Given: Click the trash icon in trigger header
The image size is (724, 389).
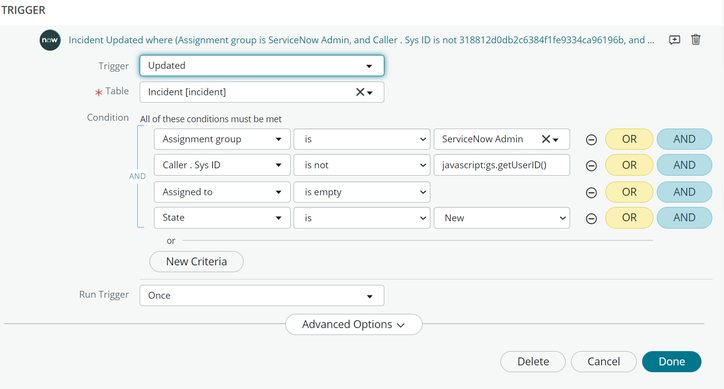Looking at the screenshot, I should coord(696,40).
